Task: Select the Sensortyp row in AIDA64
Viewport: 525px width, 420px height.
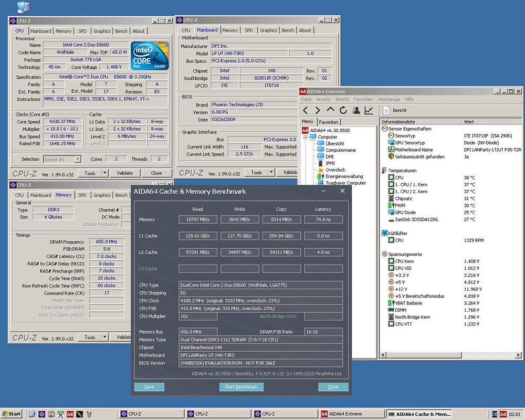Action: [x=451, y=135]
